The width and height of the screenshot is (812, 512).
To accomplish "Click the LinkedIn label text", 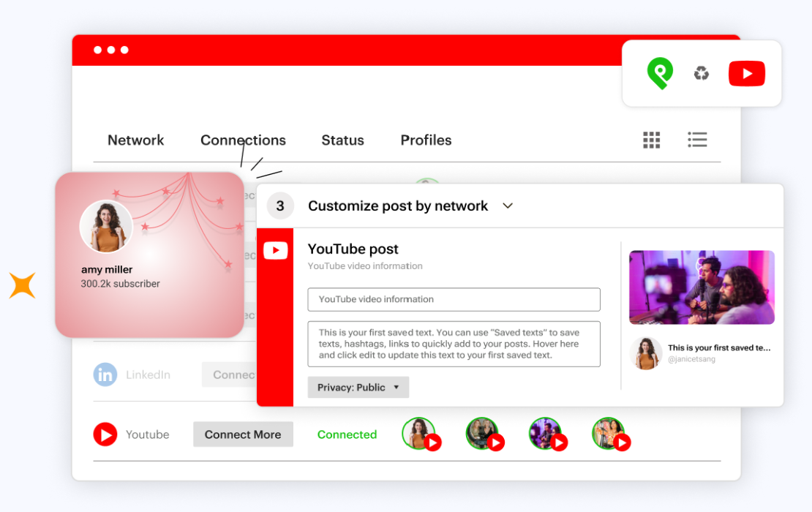I will point(148,374).
